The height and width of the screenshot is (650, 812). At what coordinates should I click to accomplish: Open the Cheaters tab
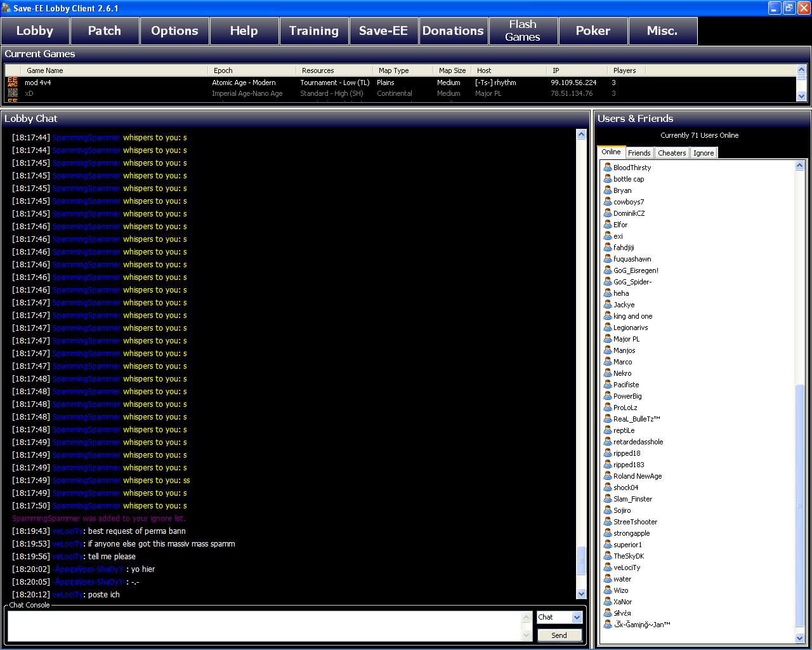coord(672,153)
